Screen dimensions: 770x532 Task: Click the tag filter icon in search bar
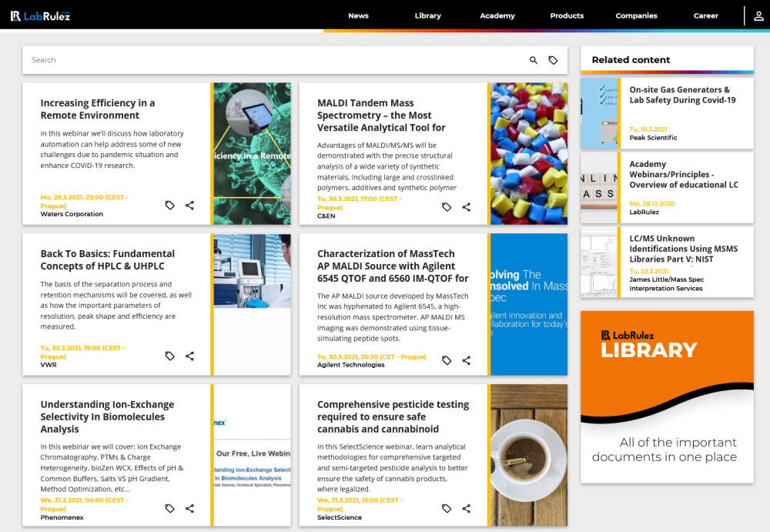coord(553,60)
